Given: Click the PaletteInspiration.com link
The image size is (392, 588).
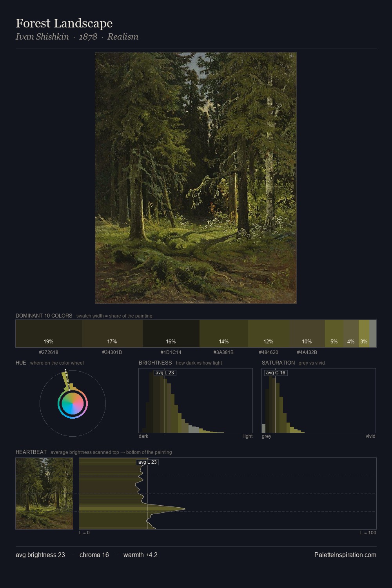Looking at the screenshot, I should pos(345,555).
